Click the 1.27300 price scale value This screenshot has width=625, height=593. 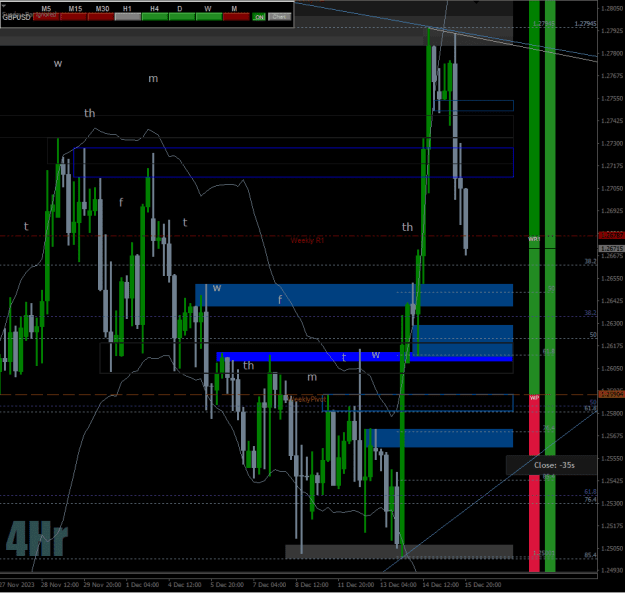(x=612, y=143)
